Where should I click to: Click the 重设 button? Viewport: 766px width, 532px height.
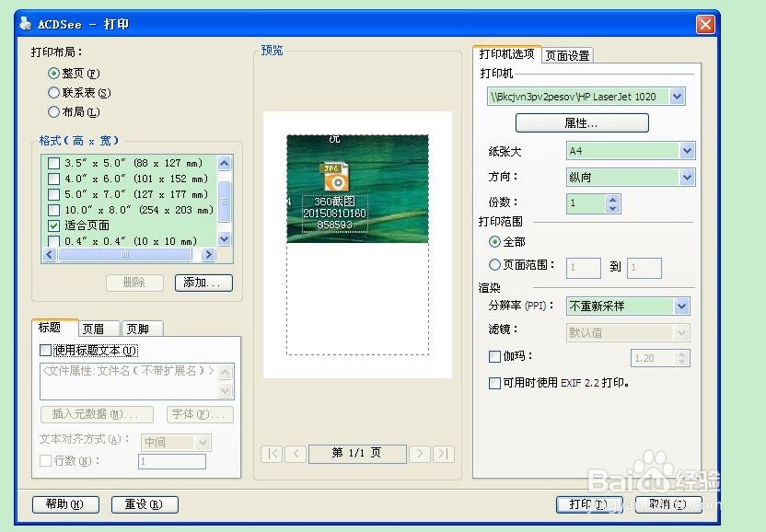(x=145, y=504)
